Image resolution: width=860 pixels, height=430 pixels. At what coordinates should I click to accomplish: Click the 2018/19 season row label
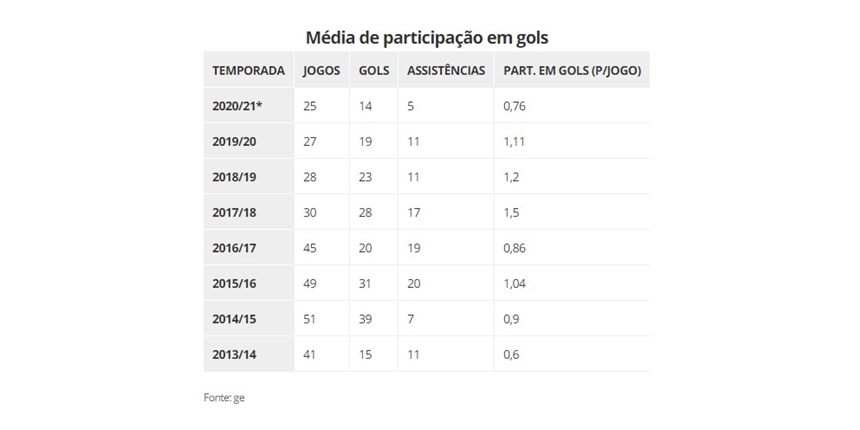point(235,177)
